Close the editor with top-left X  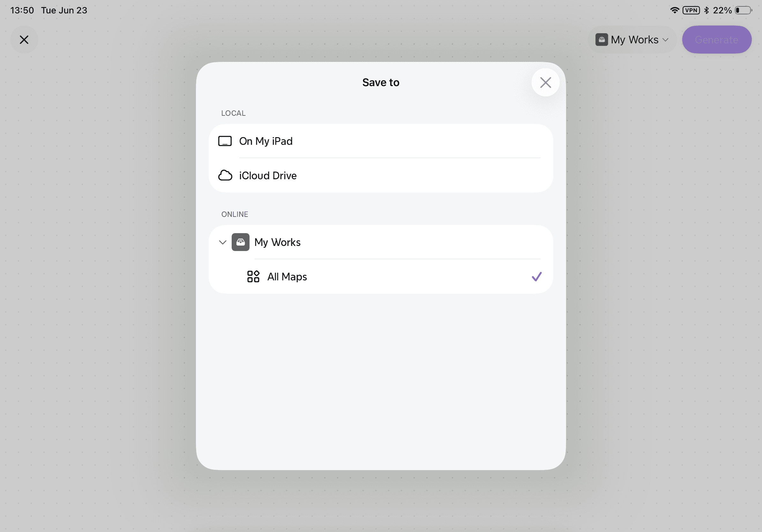(x=24, y=40)
